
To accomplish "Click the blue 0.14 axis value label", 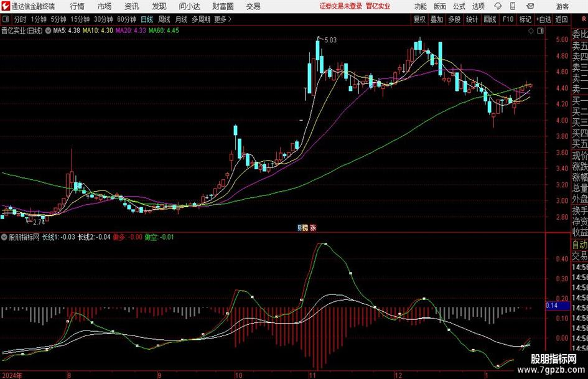I will click(x=557, y=306).
